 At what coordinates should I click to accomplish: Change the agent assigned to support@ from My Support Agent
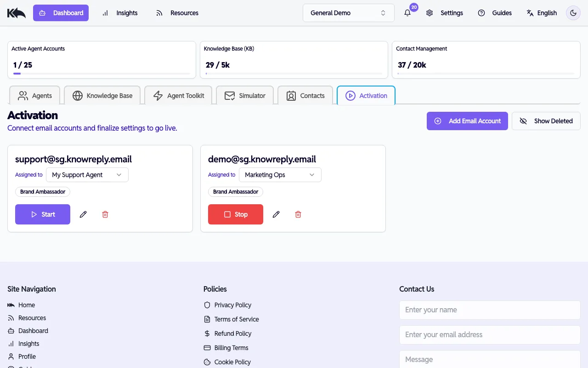click(87, 175)
